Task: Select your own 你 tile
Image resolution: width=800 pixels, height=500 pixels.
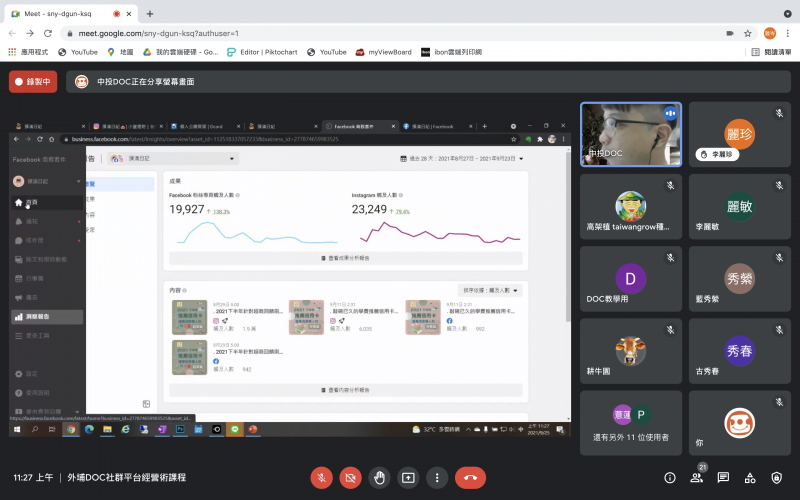Action: (740, 423)
